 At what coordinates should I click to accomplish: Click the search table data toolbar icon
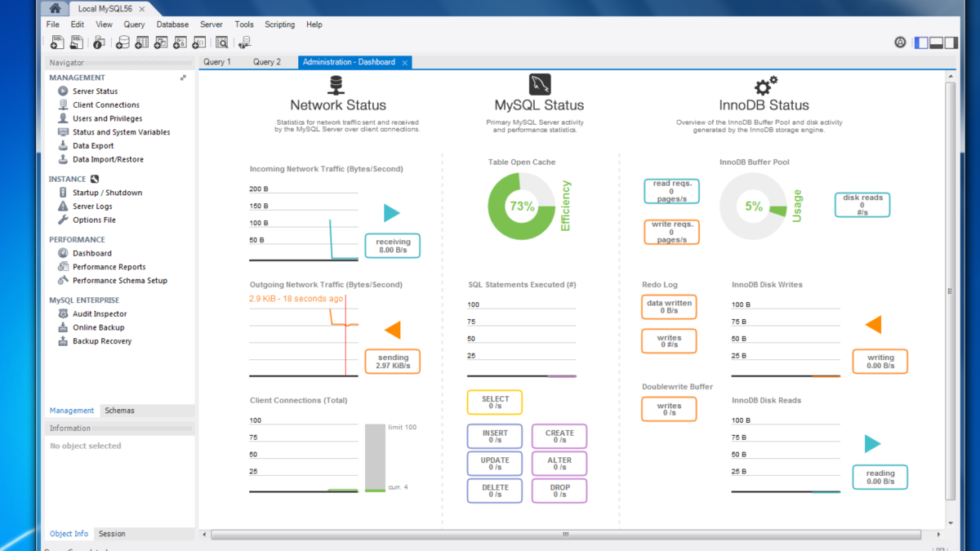coord(221,42)
